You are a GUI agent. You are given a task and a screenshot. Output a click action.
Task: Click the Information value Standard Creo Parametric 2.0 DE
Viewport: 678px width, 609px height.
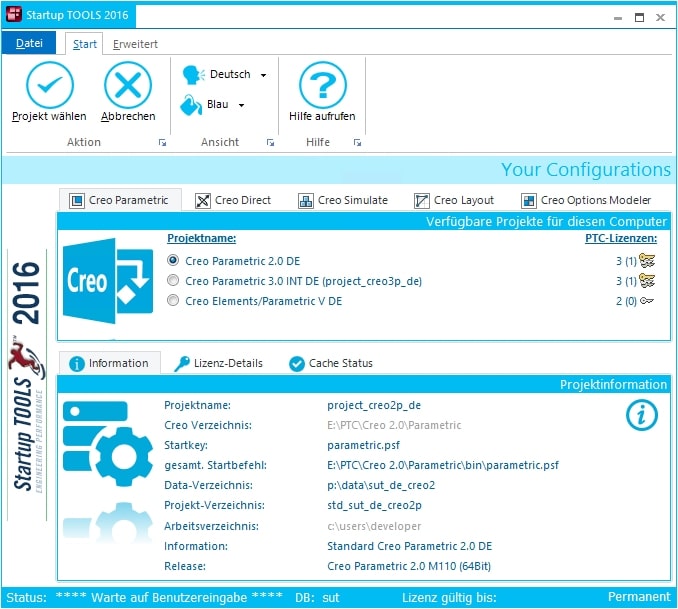[410, 546]
